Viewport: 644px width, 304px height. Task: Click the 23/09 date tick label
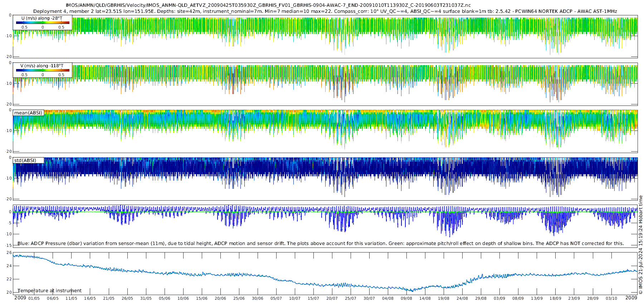574,298
